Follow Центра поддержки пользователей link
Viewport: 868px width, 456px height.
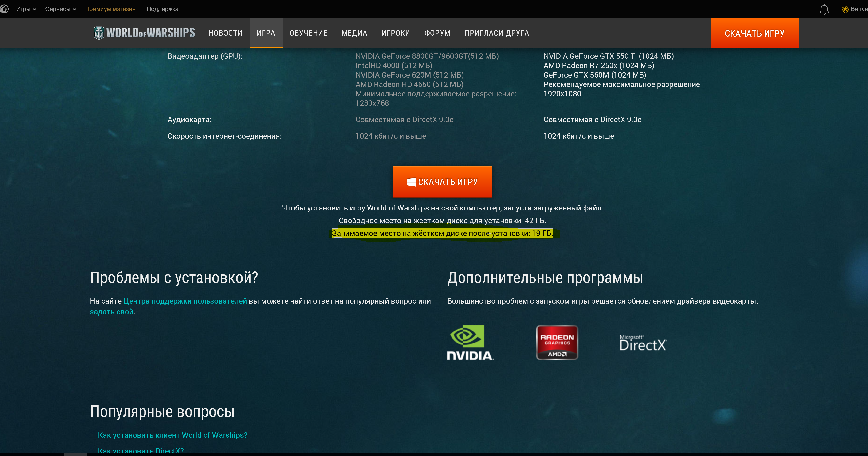pyautogui.click(x=185, y=301)
